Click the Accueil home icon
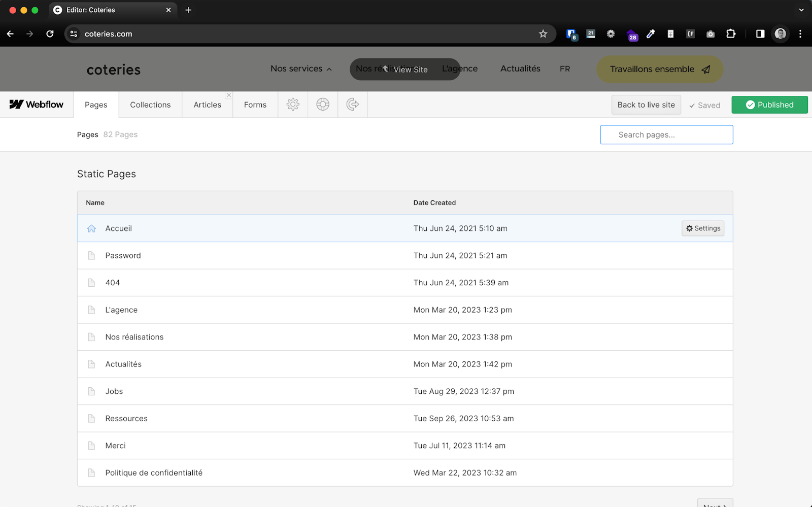 91,228
